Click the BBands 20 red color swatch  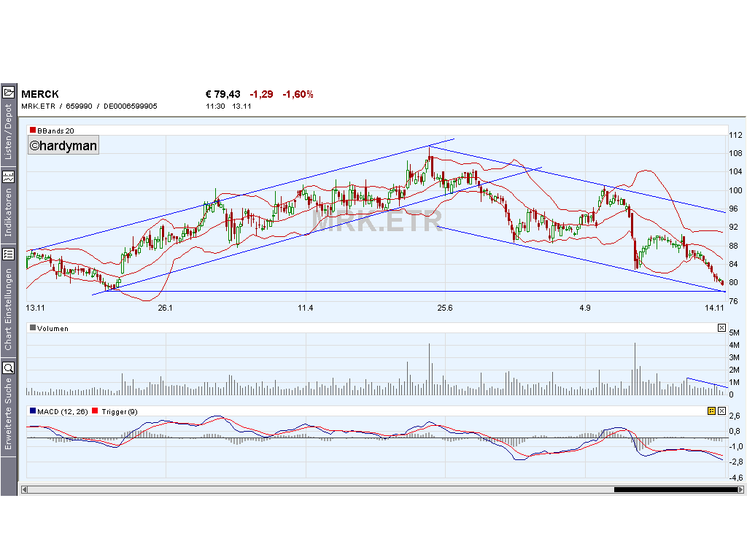32,130
